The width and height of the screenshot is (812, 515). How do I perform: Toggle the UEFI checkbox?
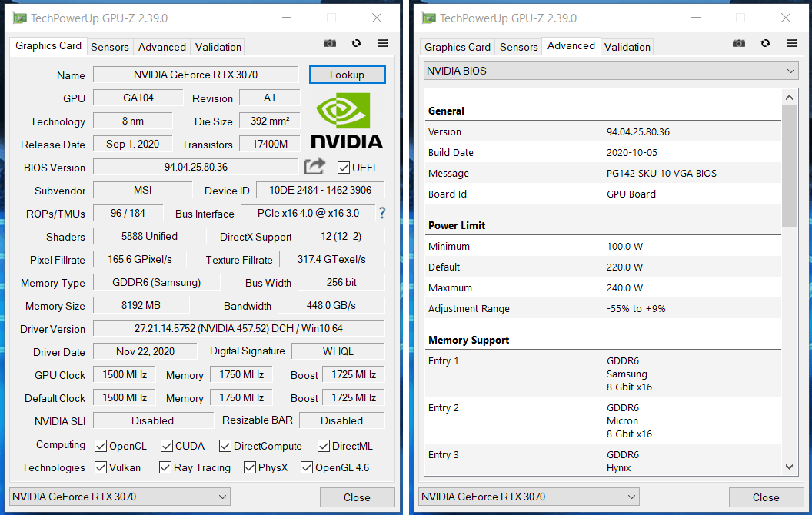point(344,168)
